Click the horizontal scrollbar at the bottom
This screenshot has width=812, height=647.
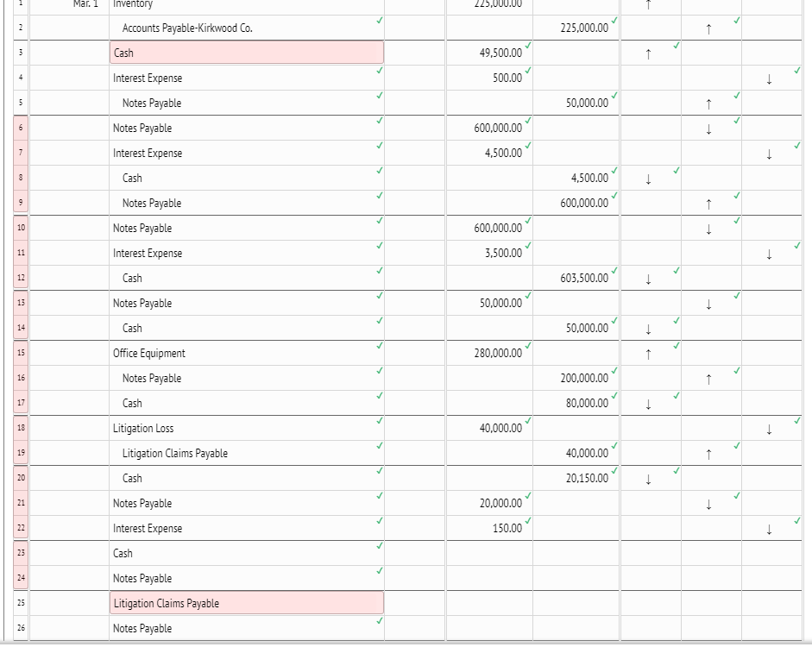pyautogui.click(x=406, y=642)
